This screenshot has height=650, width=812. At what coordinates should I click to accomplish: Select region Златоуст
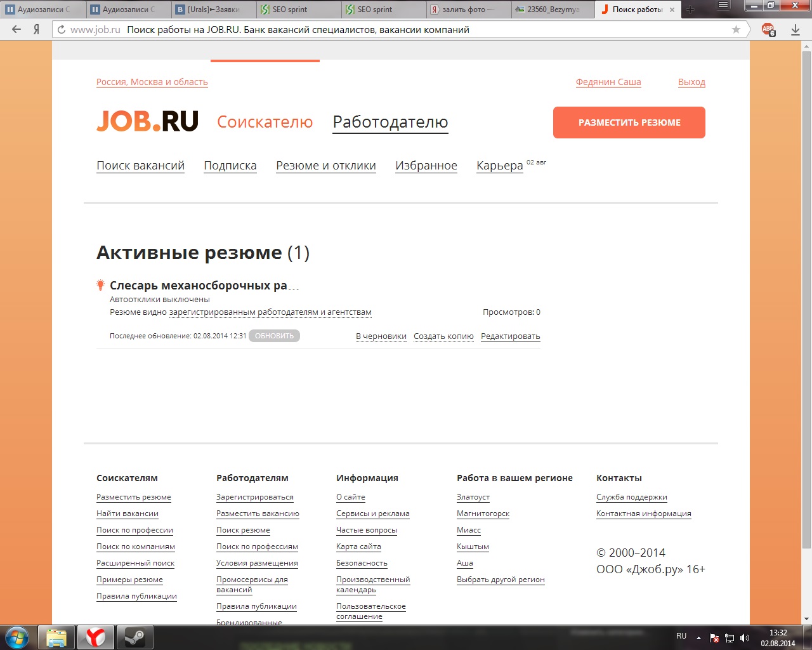(x=473, y=497)
